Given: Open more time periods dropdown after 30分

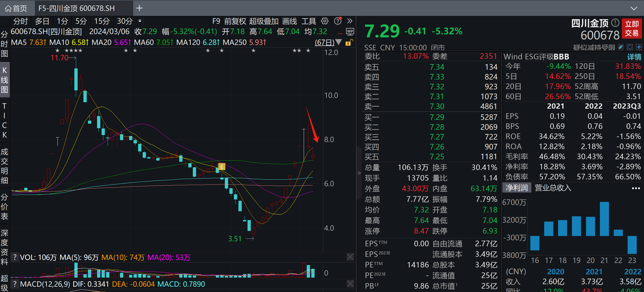Looking at the screenshot, I should click(x=140, y=21).
